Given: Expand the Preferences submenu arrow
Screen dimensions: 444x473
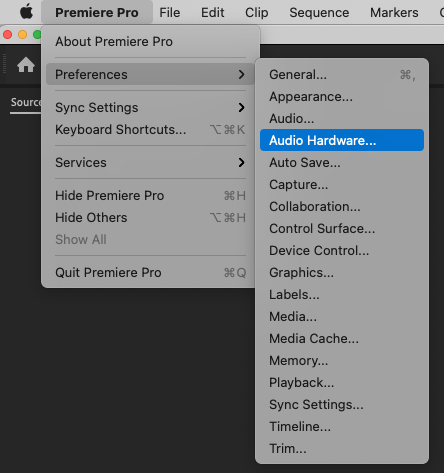Looking at the screenshot, I should (x=241, y=74).
